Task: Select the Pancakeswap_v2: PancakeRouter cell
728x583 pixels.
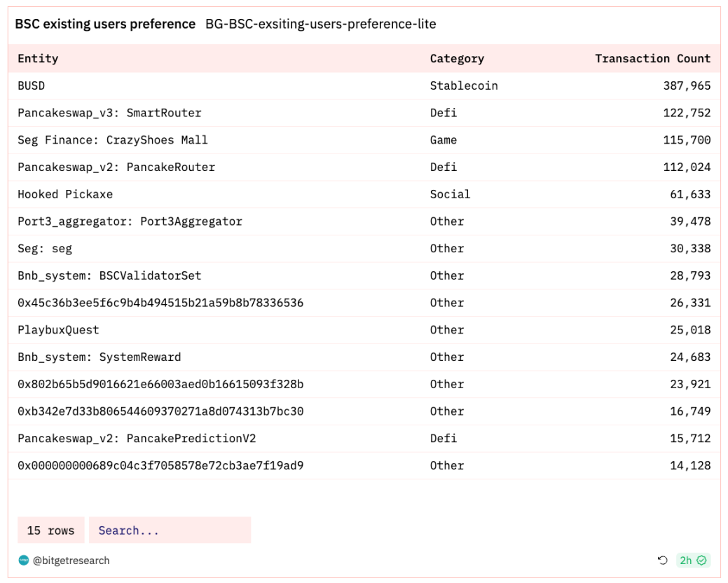Action: pyautogui.click(x=116, y=167)
